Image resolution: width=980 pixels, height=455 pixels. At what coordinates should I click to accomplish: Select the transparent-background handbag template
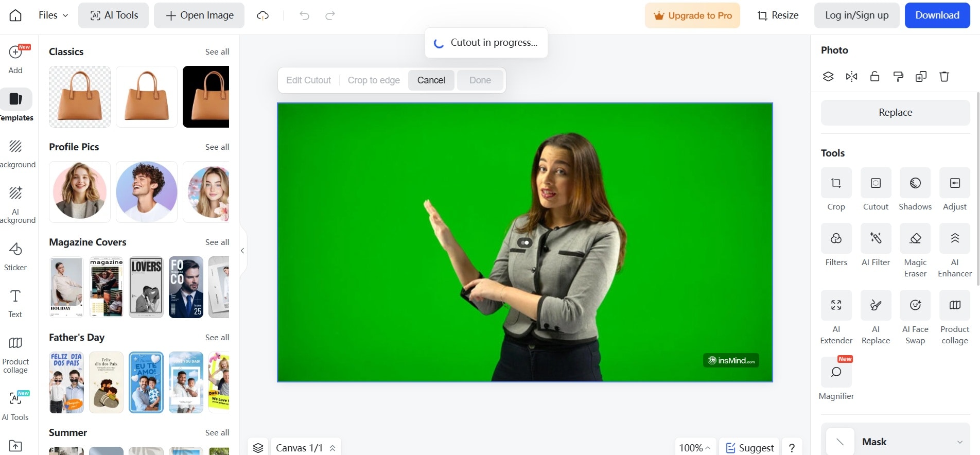pyautogui.click(x=80, y=97)
